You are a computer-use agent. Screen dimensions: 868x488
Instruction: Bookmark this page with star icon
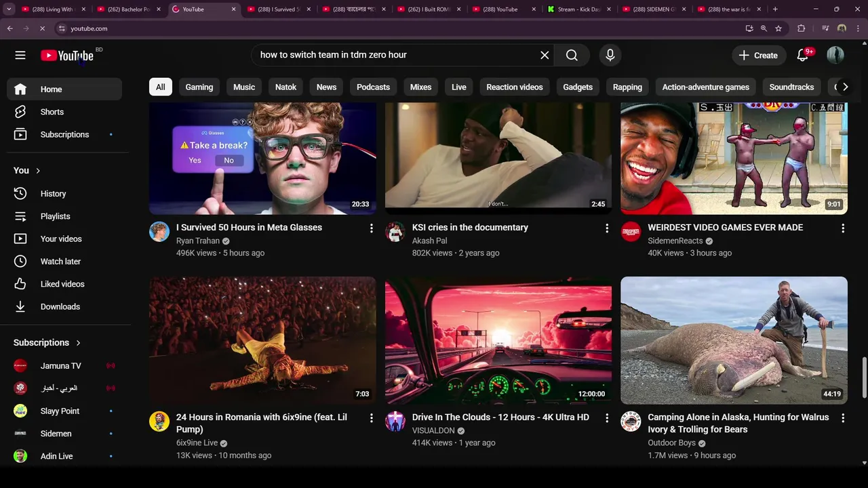[778, 28]
